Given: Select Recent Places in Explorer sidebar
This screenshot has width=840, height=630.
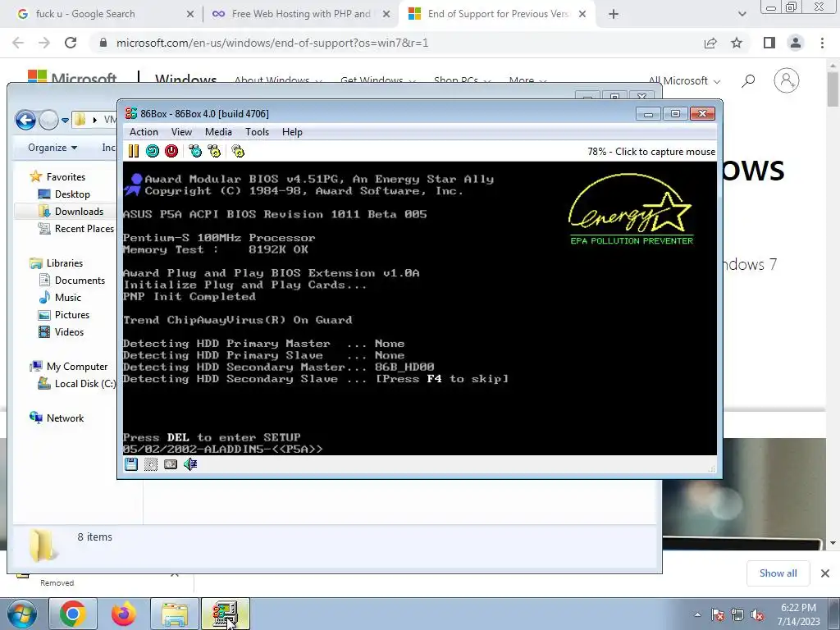Looking at the screenshot, I should pyautogui.click(x=84, y=229).
